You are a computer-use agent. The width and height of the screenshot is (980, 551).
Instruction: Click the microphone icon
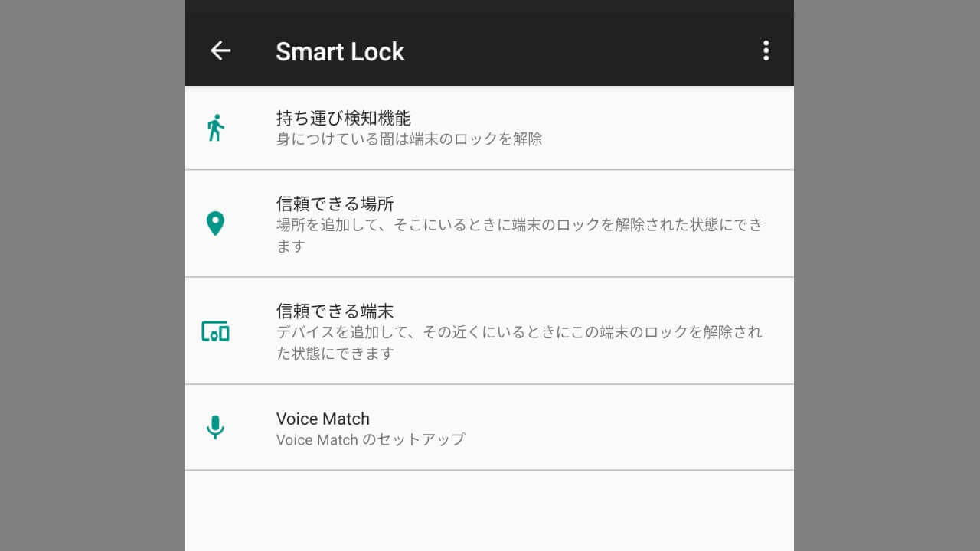216,427
